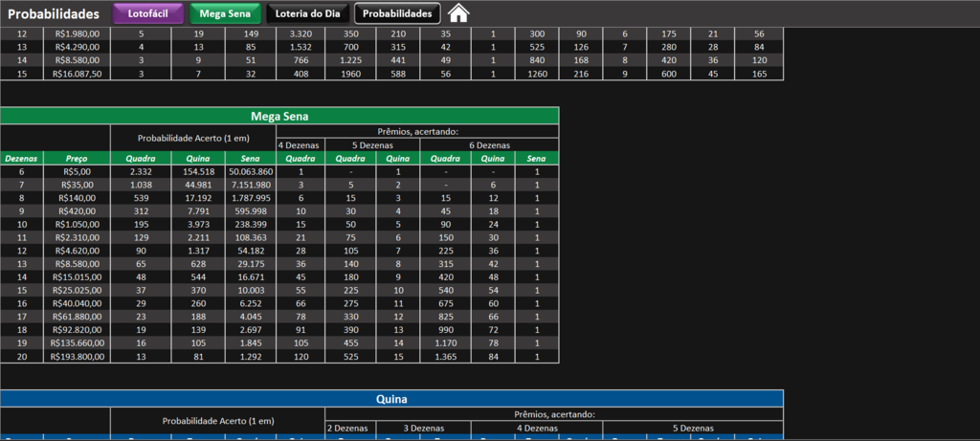Select the value 17.192
Viewport: 980px width, 441px height.
198,198
